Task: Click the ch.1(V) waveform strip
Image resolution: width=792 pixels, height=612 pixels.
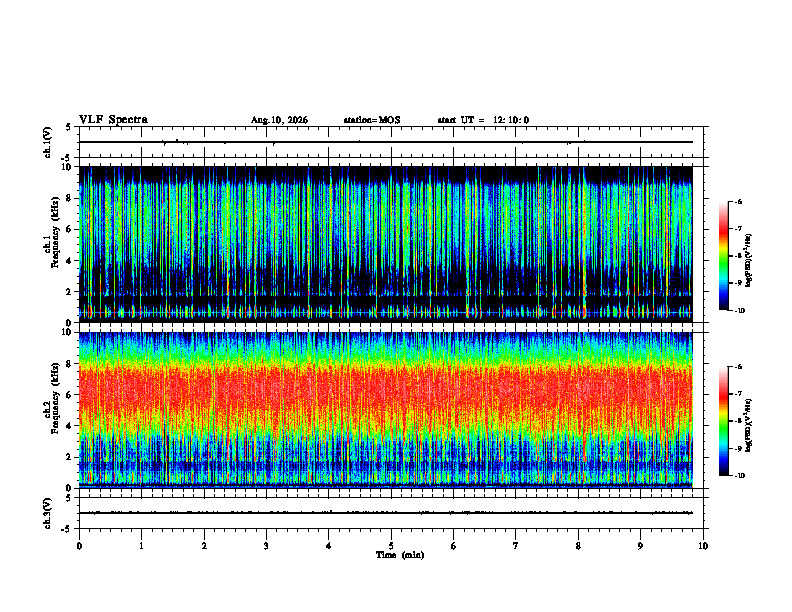Action: (386, 142)
